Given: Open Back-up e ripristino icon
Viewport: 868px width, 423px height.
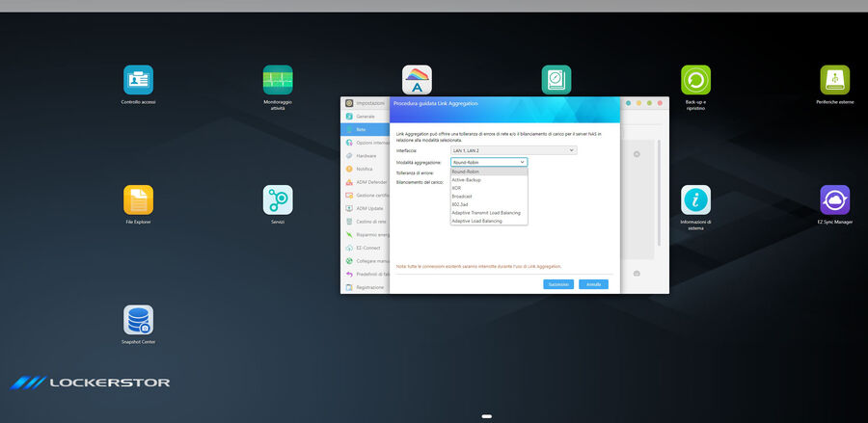Looking at the screenshot, I should (x=695, y=80).
